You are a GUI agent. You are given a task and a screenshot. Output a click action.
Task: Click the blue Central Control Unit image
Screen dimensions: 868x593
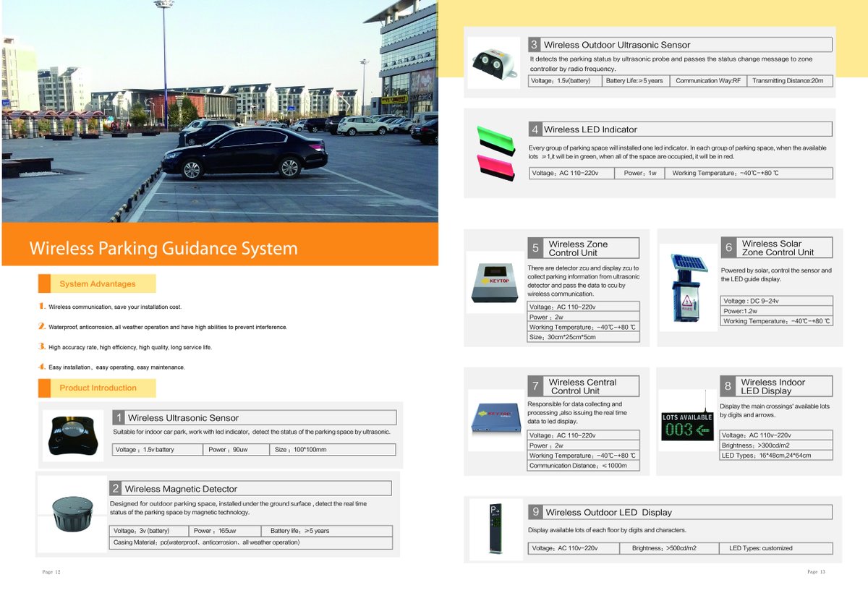click(495, 420)
